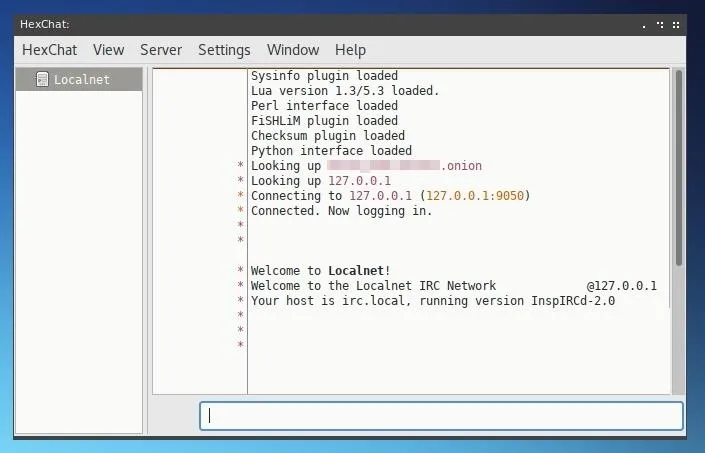Click the blurred .onion address link

tap(405, 165)
